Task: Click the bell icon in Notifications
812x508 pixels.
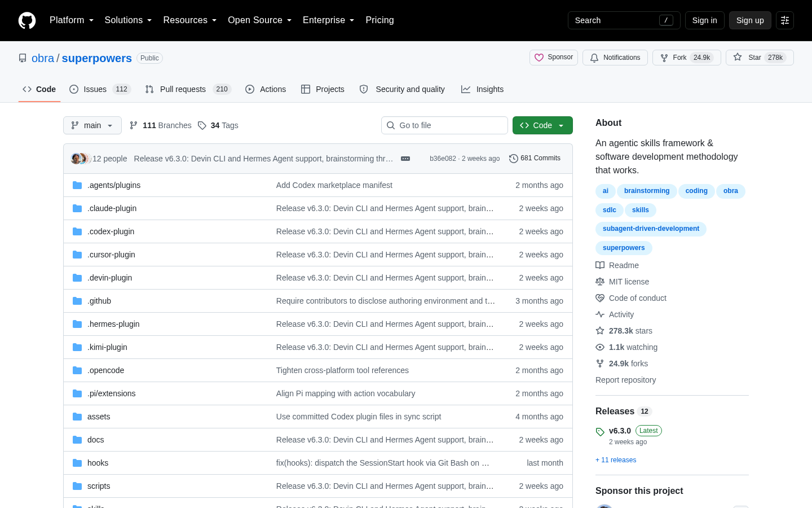Action: point(594,58)
